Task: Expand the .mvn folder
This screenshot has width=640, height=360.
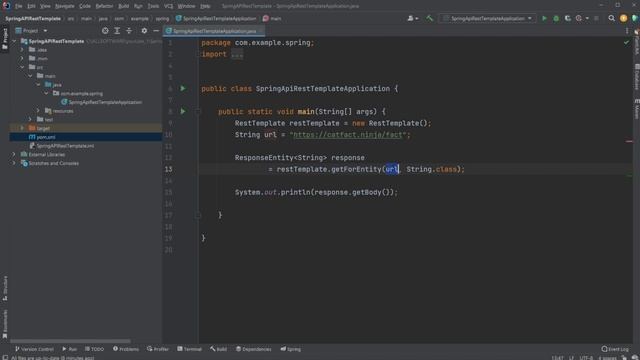Action: coord(22,58)
